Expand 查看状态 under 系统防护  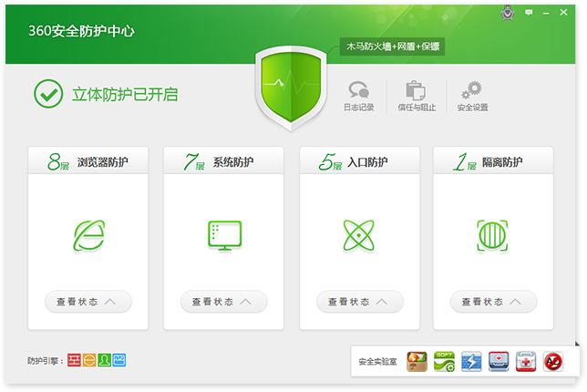point(224,302)
